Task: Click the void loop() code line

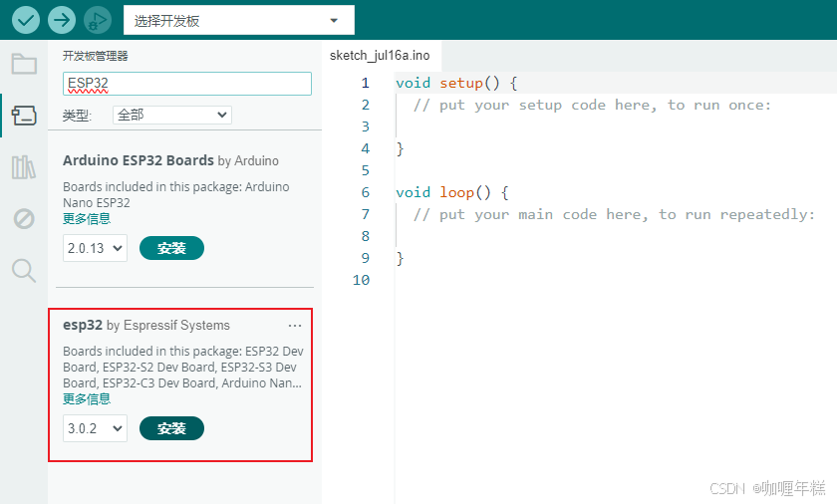Action: (452, 192)
